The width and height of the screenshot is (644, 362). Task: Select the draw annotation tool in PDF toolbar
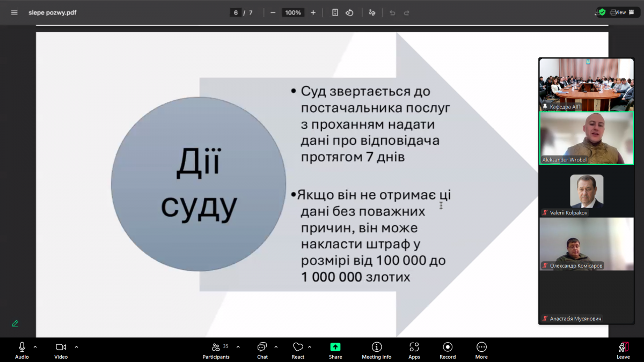tap(372, 12)
